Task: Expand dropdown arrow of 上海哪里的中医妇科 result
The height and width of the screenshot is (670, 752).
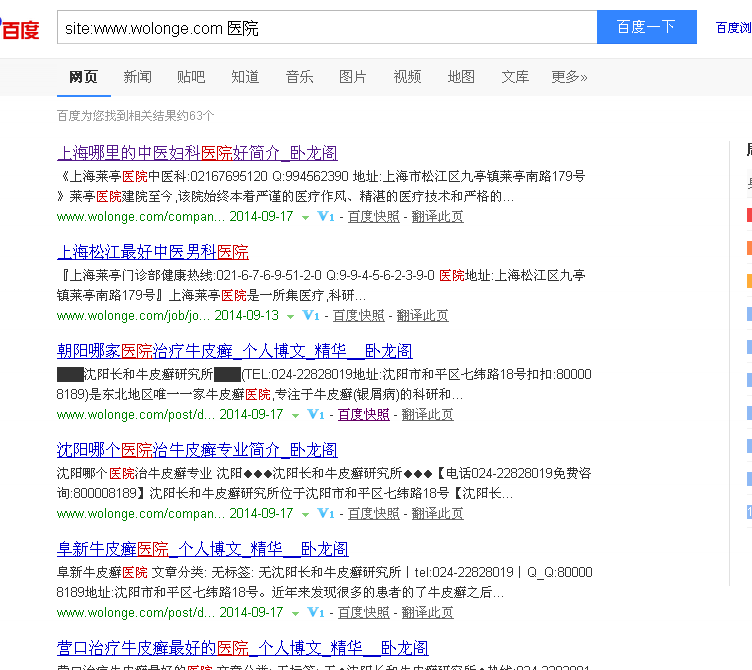Action: 305,218
